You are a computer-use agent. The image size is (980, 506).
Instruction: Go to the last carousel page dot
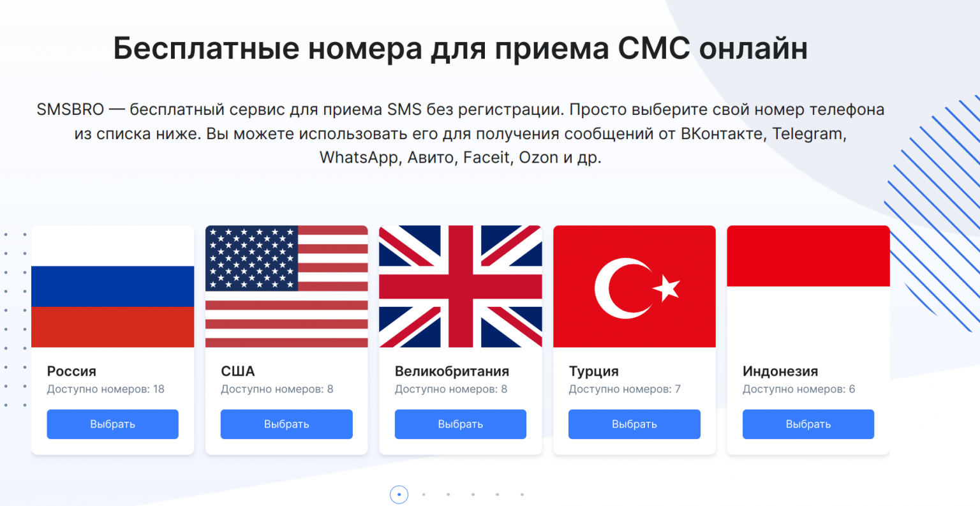522,495
